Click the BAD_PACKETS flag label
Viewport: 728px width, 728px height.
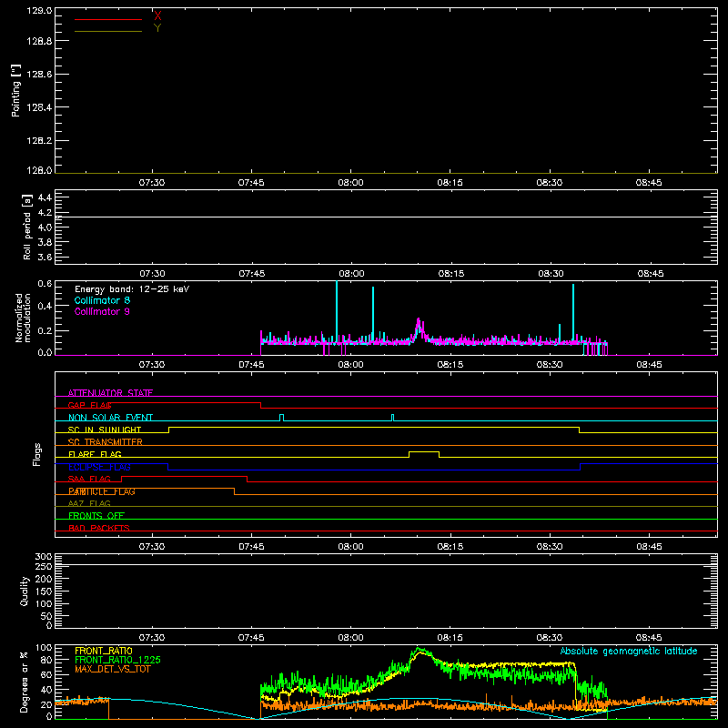pos(99,528)
